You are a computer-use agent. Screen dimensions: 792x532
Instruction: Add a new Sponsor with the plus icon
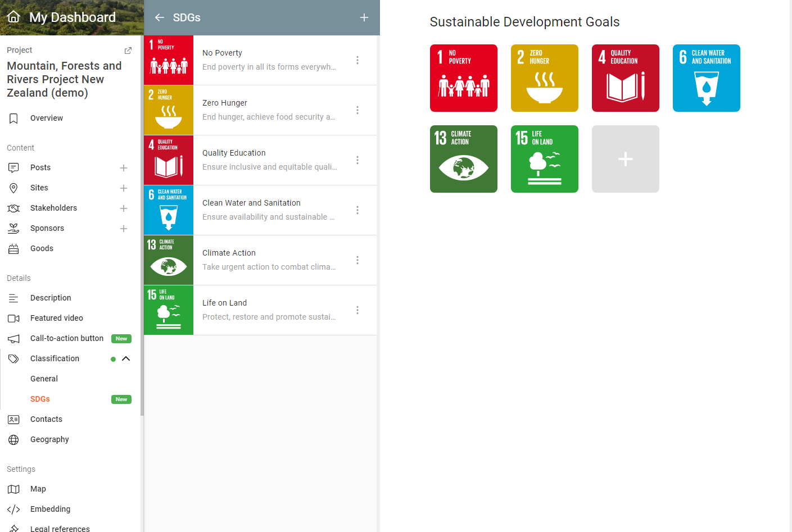pos(124,228)
